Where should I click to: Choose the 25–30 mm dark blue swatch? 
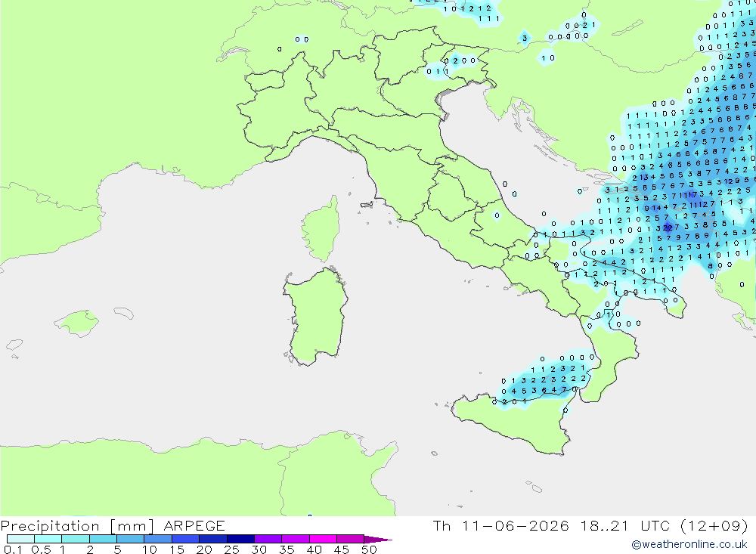(240, 539)
